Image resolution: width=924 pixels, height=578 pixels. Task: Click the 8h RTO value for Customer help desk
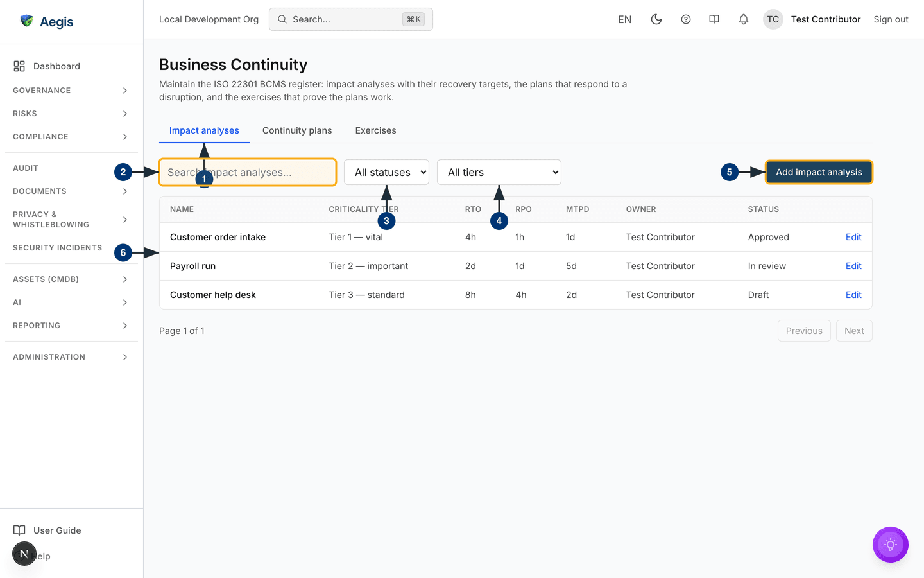470,295
